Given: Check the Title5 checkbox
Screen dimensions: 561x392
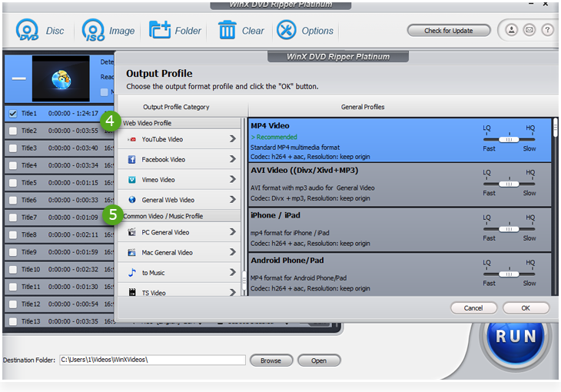Looking at the screenshot, I should pos(13,183).
